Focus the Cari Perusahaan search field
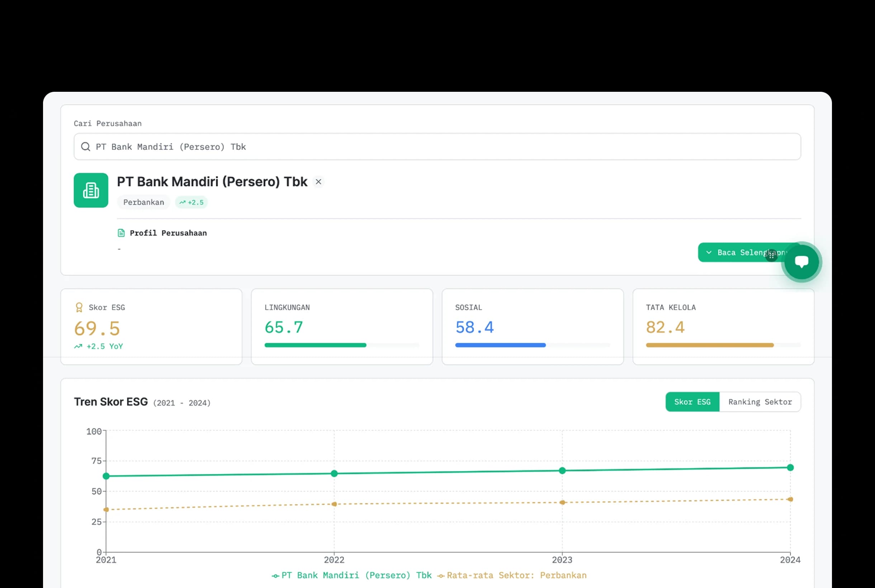This screenshot has width=875, height=588. point(437,147)
